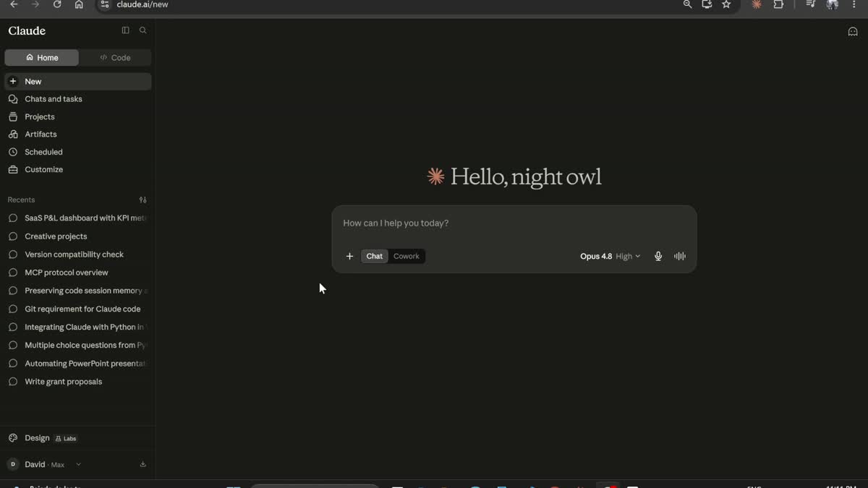Open the Customize section

[77, 169]
